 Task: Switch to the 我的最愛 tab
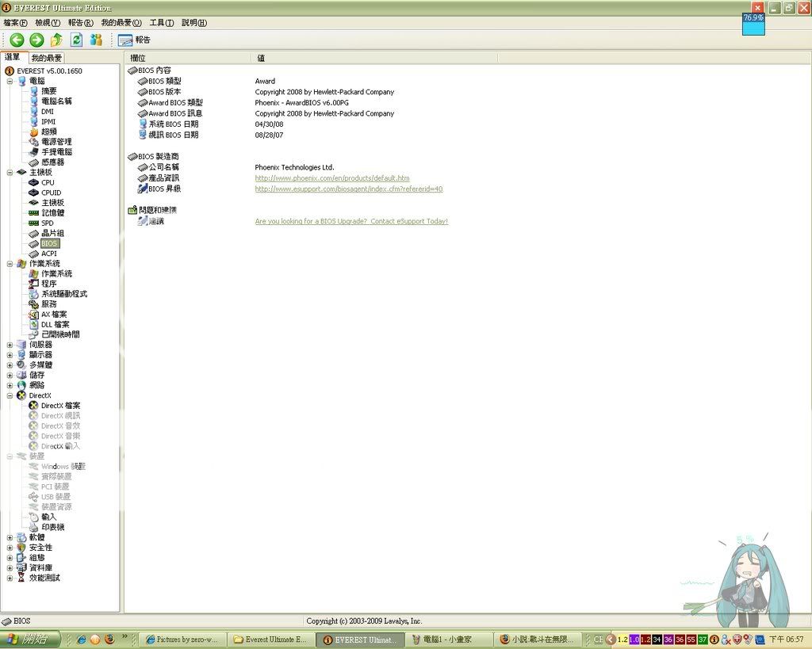pyautogui.click(x=47, y=58)
